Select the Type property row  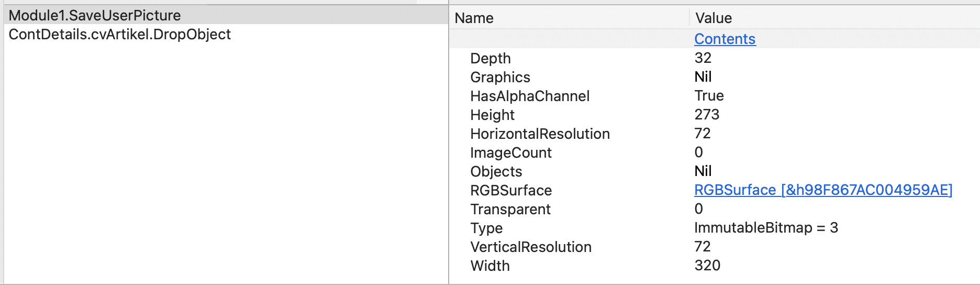point(486,228)
